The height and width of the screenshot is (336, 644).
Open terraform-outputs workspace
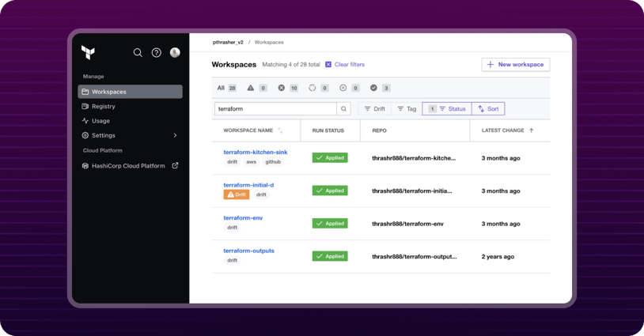click(x=249, y=251)
